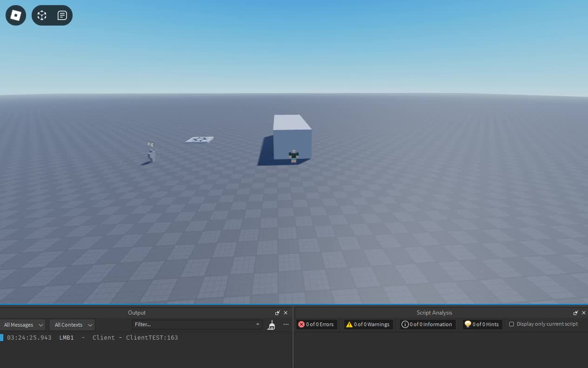The image size is (588, 368).
Task: Click the red error icon in Script Analysis
Action: pos(301,324)
